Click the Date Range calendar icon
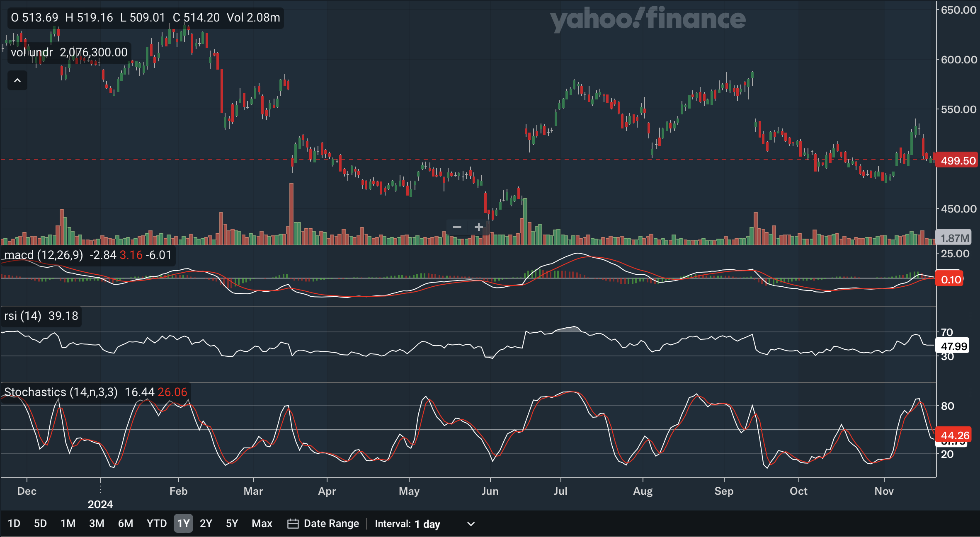Image resolution: width=980 pixels, height=537 pixels. pos(293,524)
